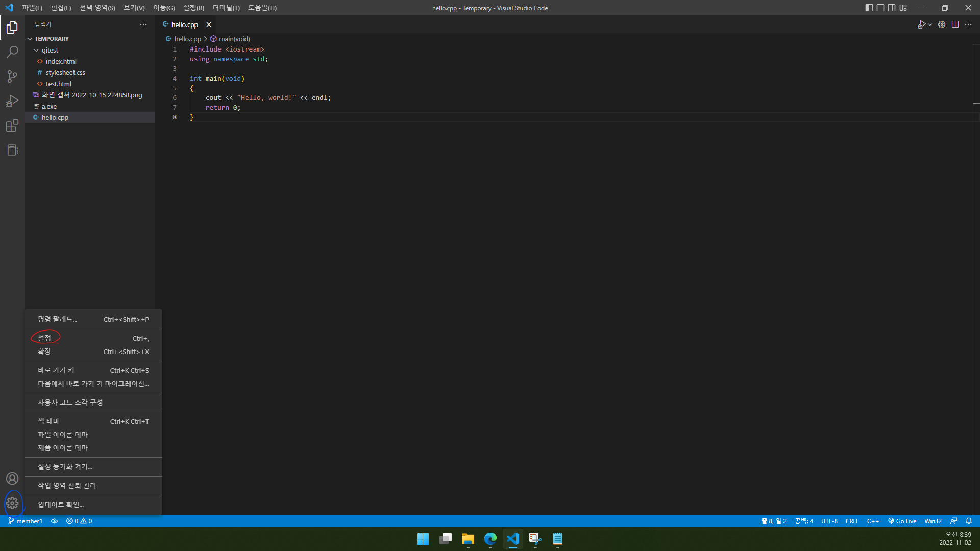Open the feedback icon in status bar

point(953,521)
